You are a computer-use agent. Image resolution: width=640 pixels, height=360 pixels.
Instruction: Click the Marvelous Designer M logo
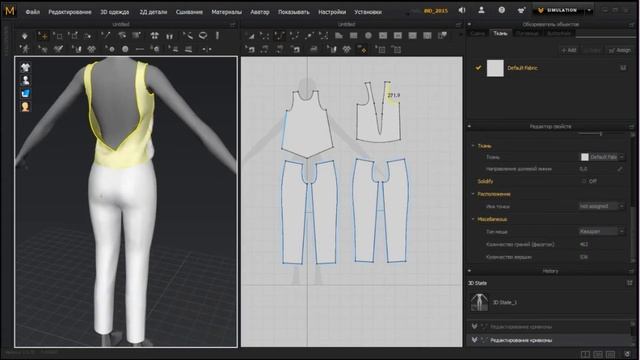coord(9,11)
